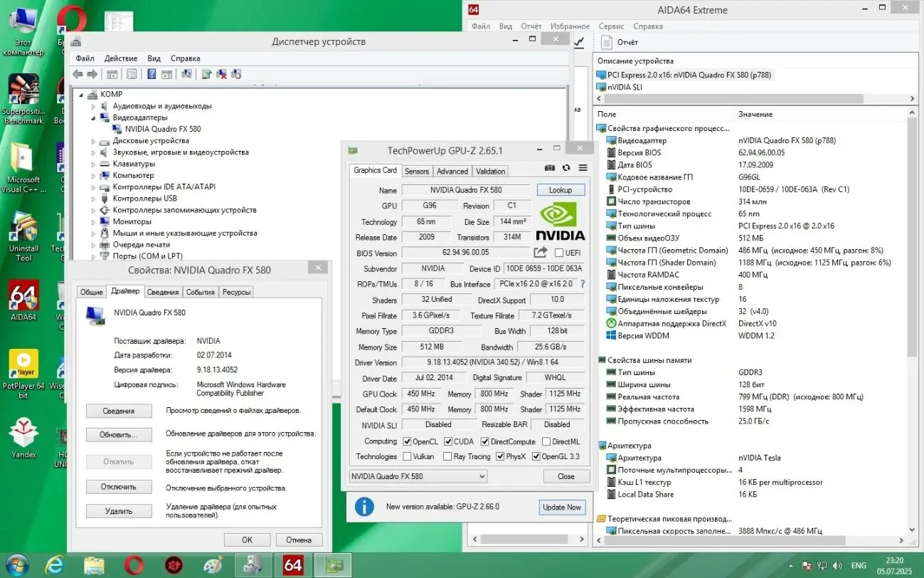Image resolution: width=924 pixels, height=578 pixels.
Task: Open GPU-Z from the taskbar
Action: [x=332, y=564]
